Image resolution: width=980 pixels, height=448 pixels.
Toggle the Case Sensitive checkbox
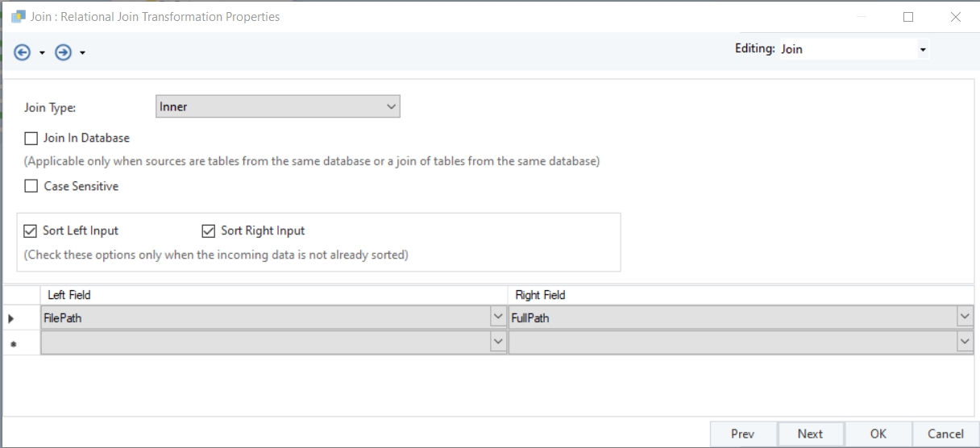point(31,186)
